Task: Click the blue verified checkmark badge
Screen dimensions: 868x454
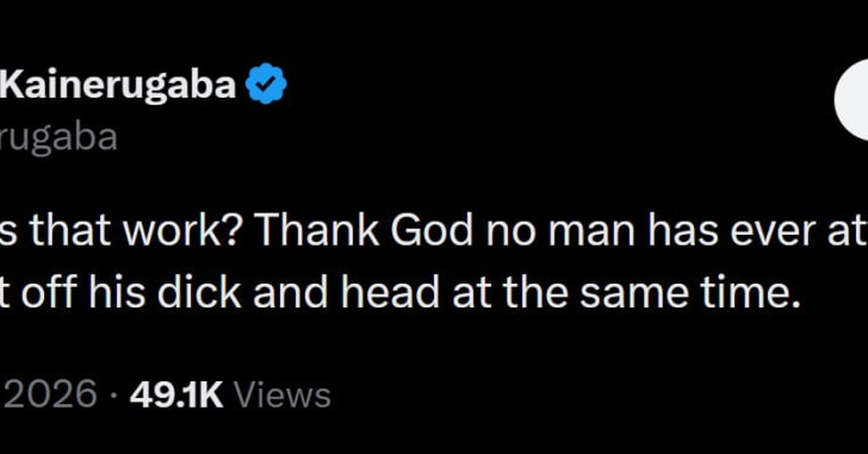Action: click(x=266, y=85)
